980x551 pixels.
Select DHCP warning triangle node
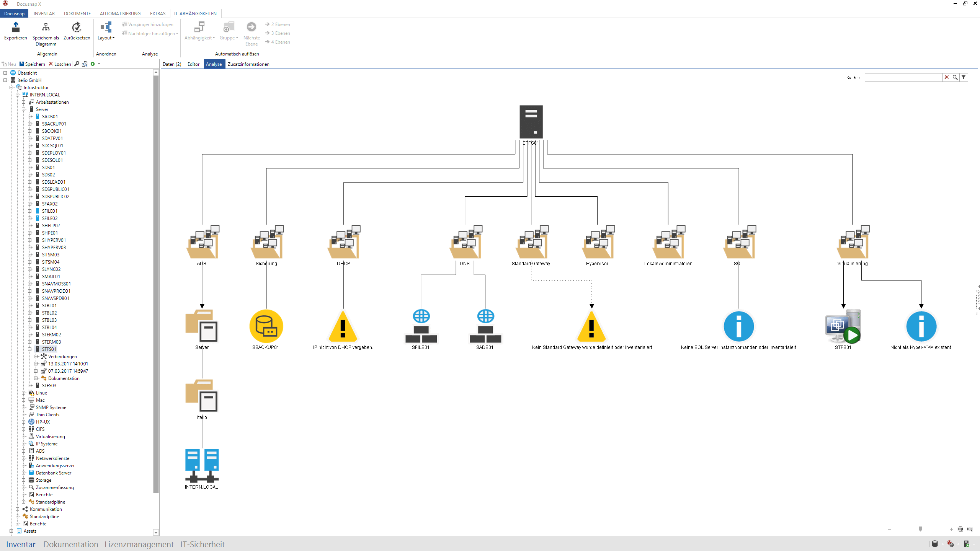pos(343,326)
